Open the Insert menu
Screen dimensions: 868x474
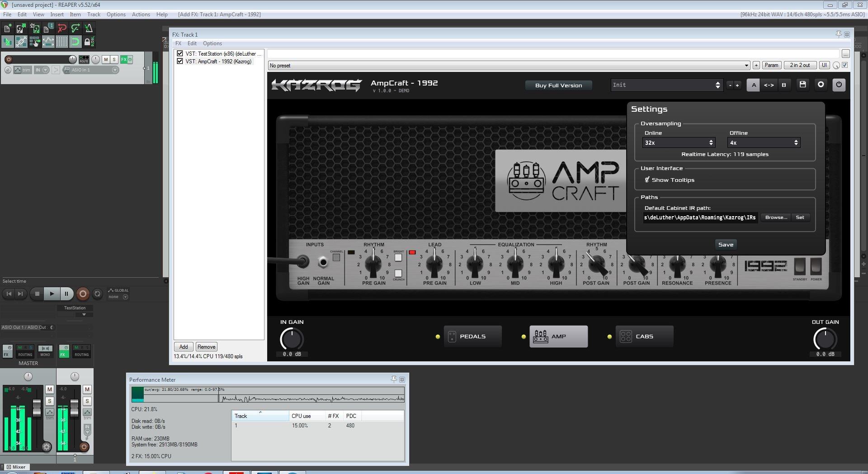[x=57, y=14]
